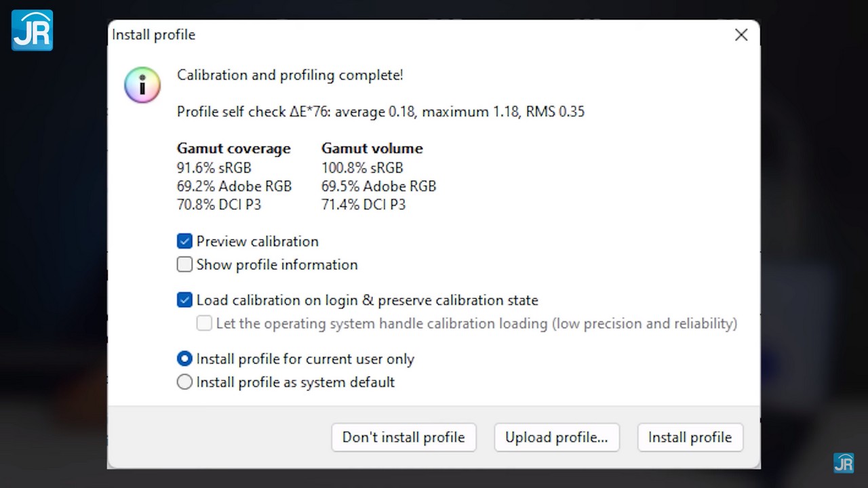868x488 pixels.
Task: Choose Install profile as system default
Action: pyautogui.click(x=184, y=382)
